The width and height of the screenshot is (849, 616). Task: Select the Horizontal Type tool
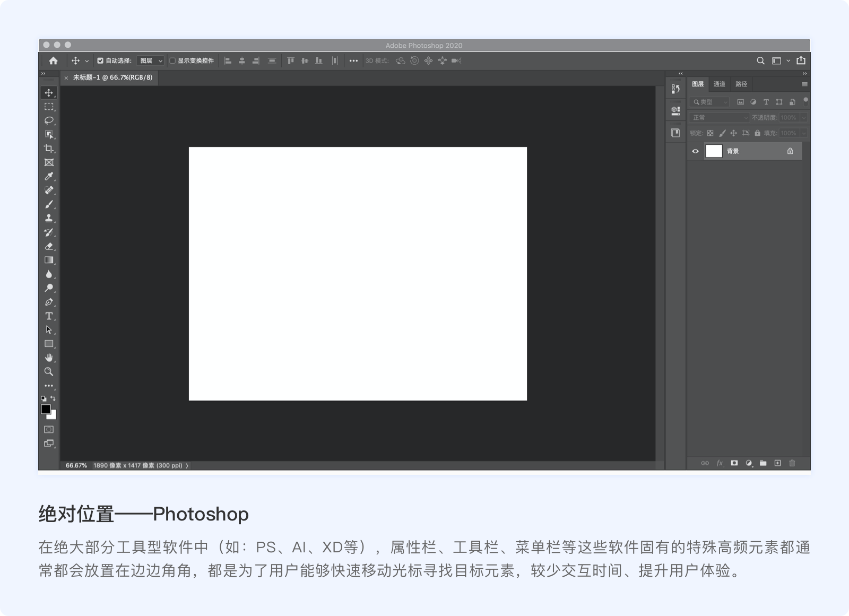pyautogui.click(x=49, y=316)
